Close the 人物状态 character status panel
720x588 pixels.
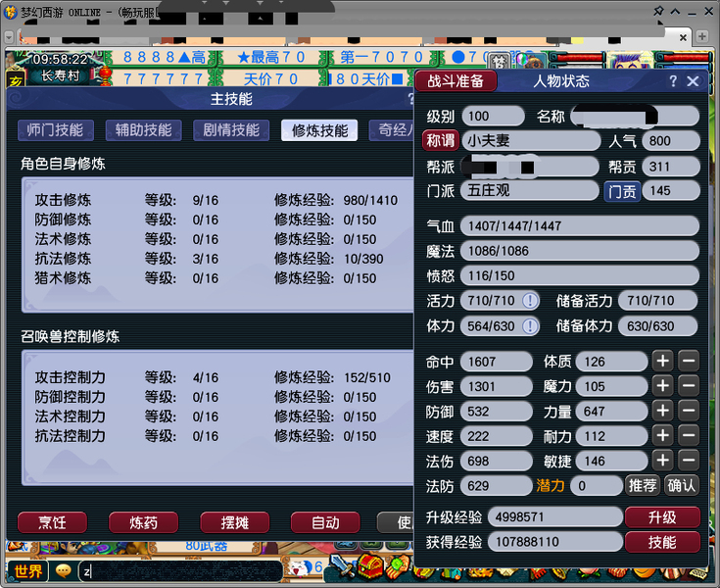point(693,81)
